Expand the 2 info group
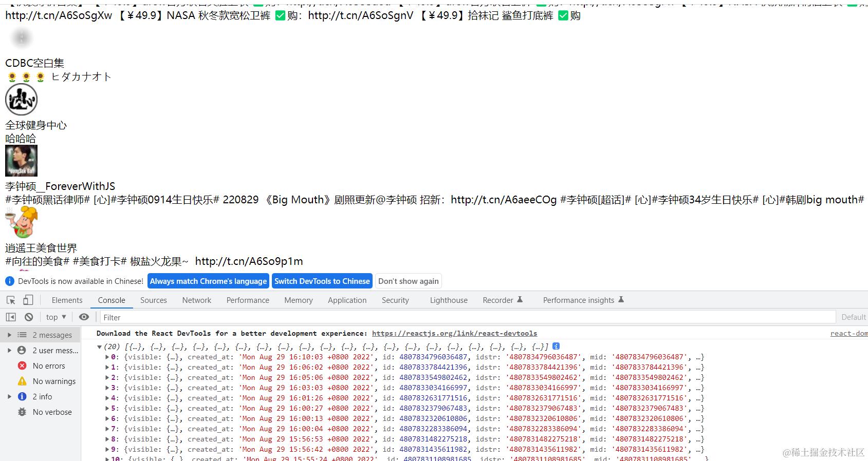This screenshot has height=461, width=868. (x=9, y=397)
